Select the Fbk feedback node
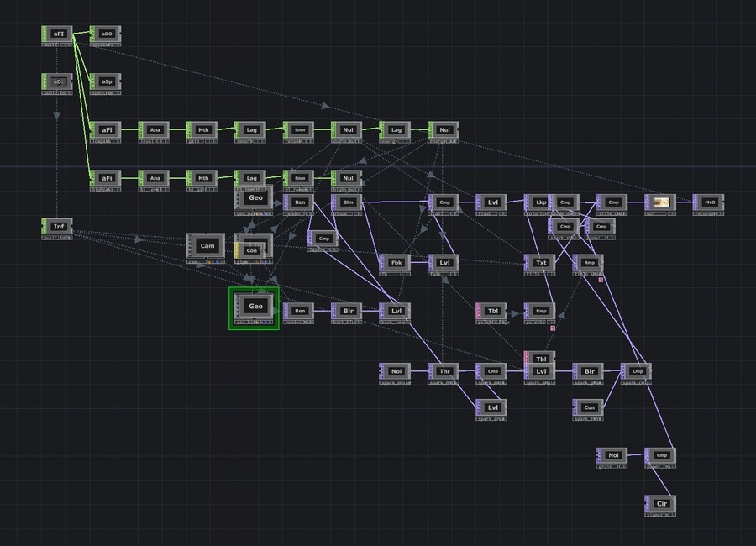 pyautogui.click(x=395, y=263)
